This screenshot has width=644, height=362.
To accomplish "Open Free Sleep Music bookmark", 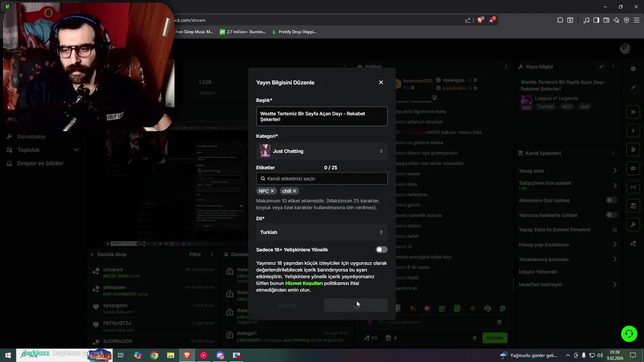I will pos(194,32).
